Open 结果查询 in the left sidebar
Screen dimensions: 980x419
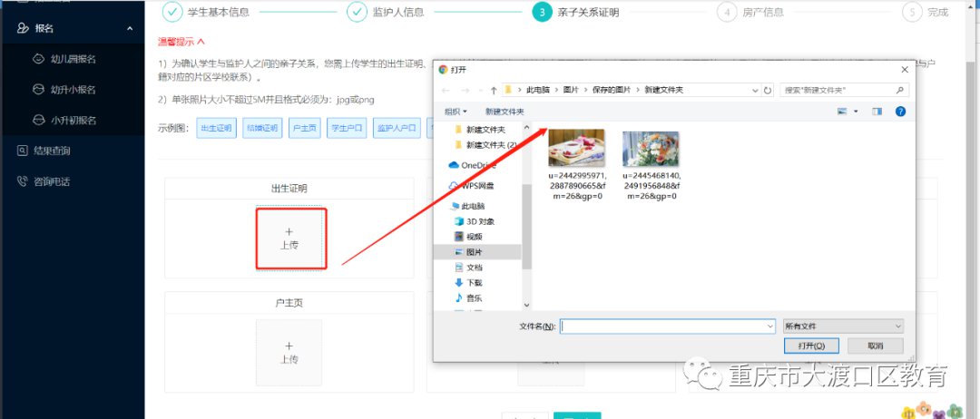[51, 151]
